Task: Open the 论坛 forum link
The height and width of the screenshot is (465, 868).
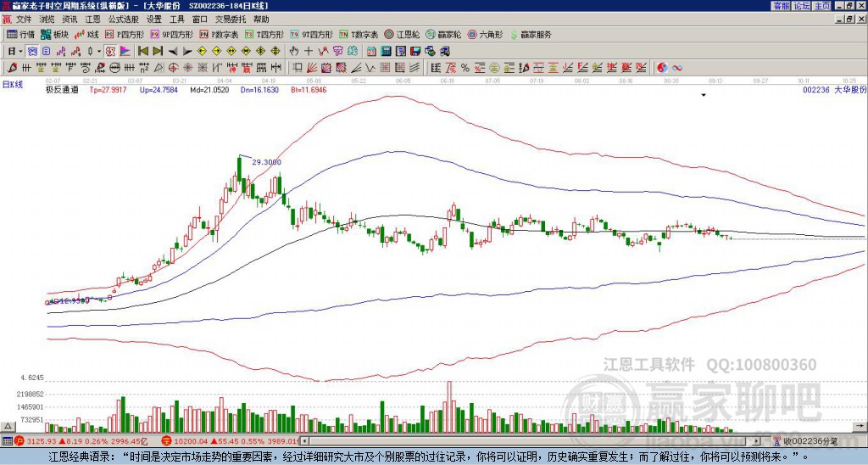Action: pyautogui.click(x=802, y=6)
